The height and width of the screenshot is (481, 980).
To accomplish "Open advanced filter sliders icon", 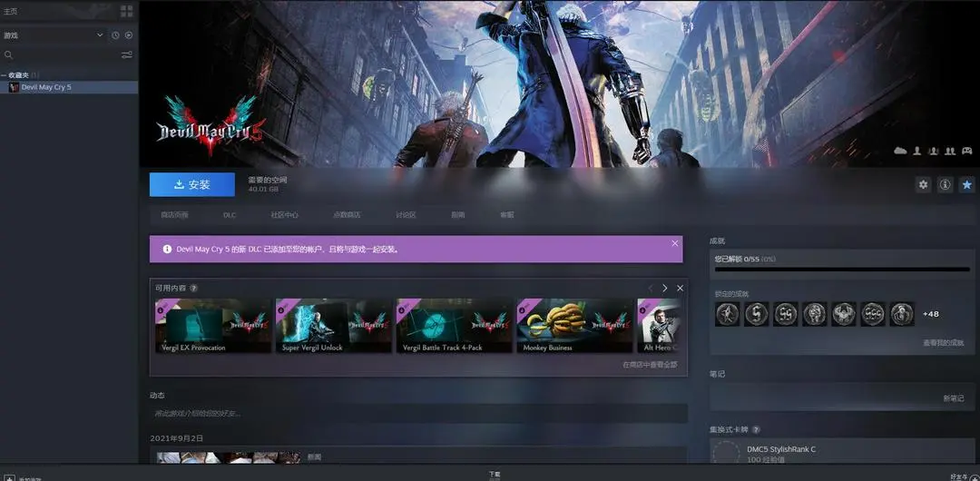I will (x=127, y=55).
